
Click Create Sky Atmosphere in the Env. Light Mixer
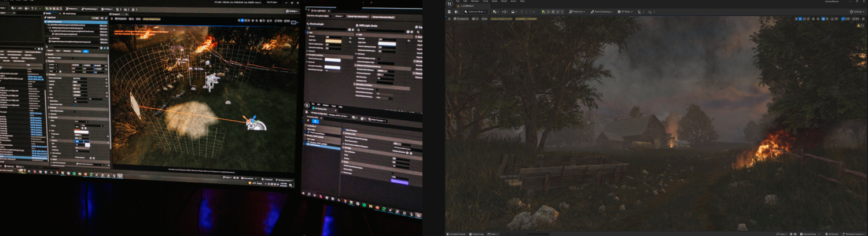pyautogui.click(x=358, y=16)
